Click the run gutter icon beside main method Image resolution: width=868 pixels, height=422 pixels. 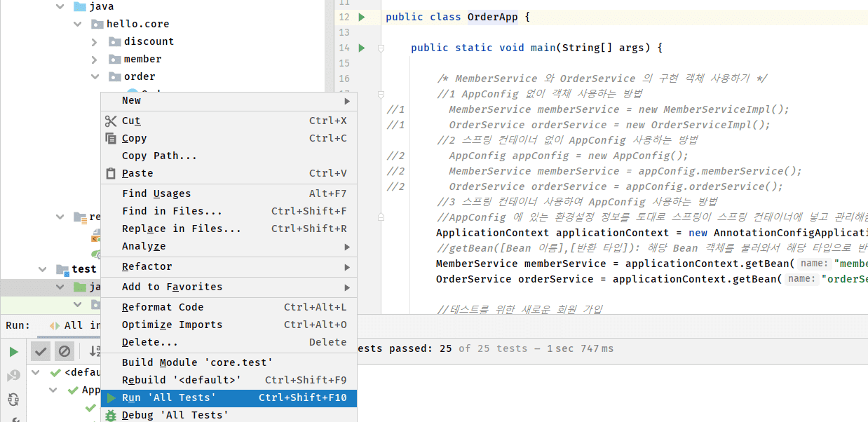point(362,48)
